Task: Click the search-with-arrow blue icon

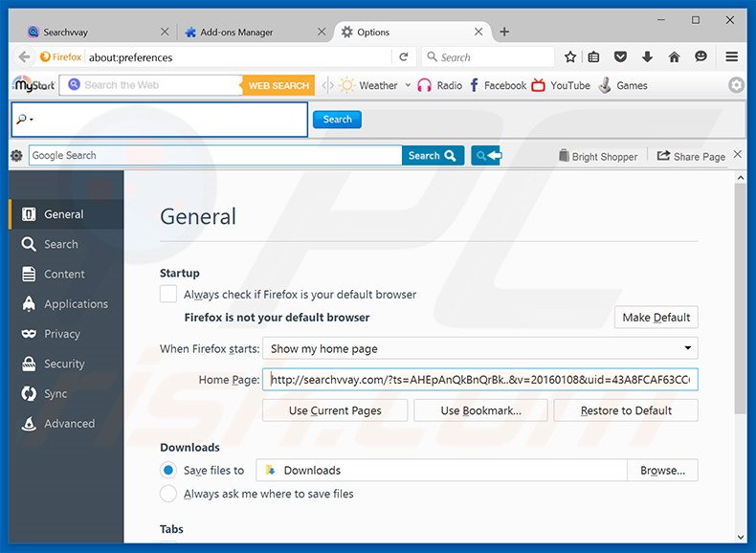Action: [x=486, y=155]
